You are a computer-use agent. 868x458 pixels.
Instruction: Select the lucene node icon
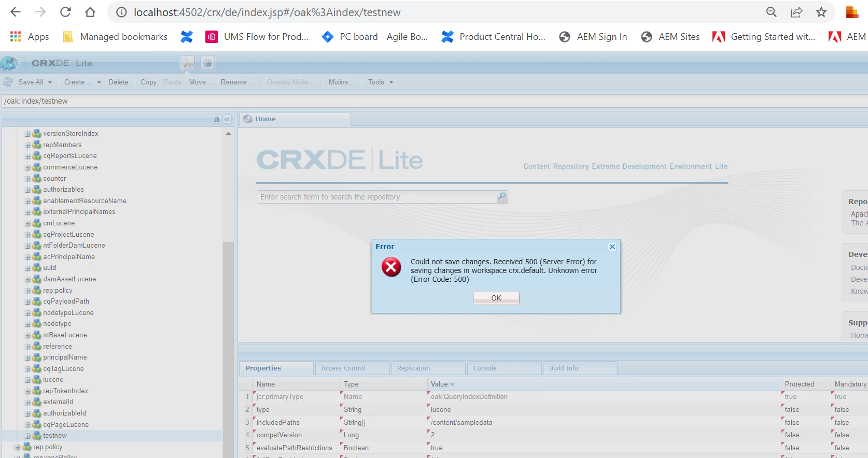[37, 379]
